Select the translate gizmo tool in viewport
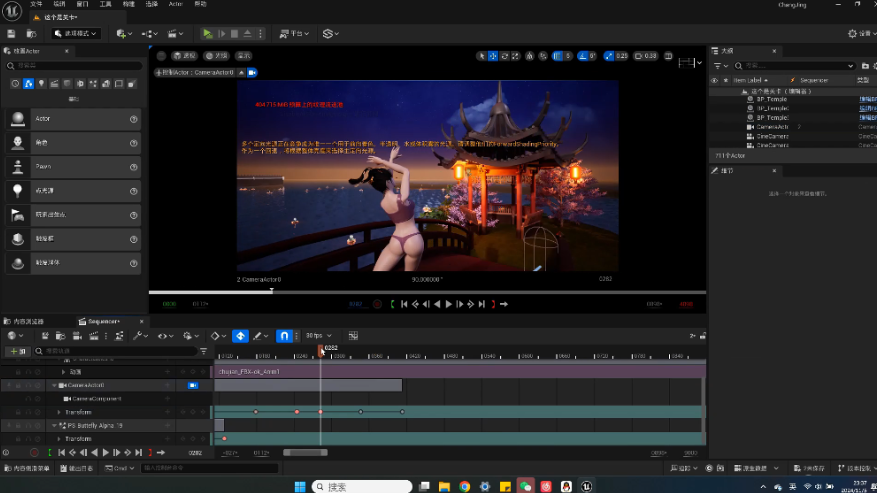The width and height of the screenshot is (877, 493). point(493,56)
